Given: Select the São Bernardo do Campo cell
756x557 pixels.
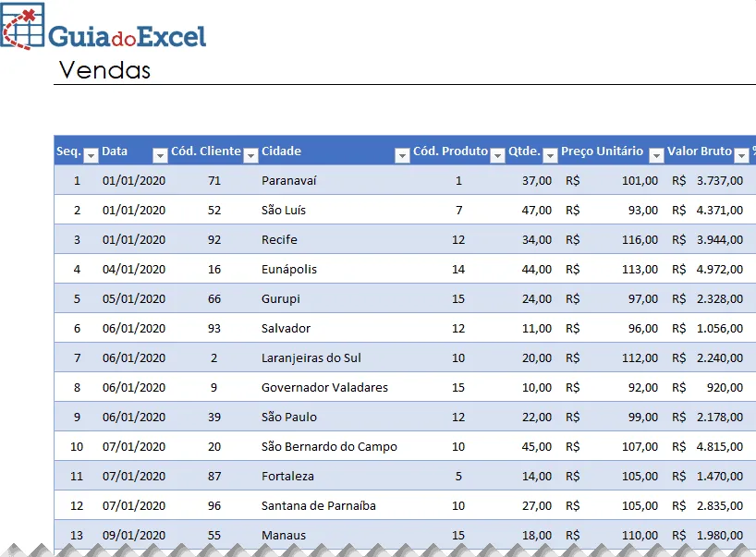Looking at the screenshot, I should click(335, 446).
